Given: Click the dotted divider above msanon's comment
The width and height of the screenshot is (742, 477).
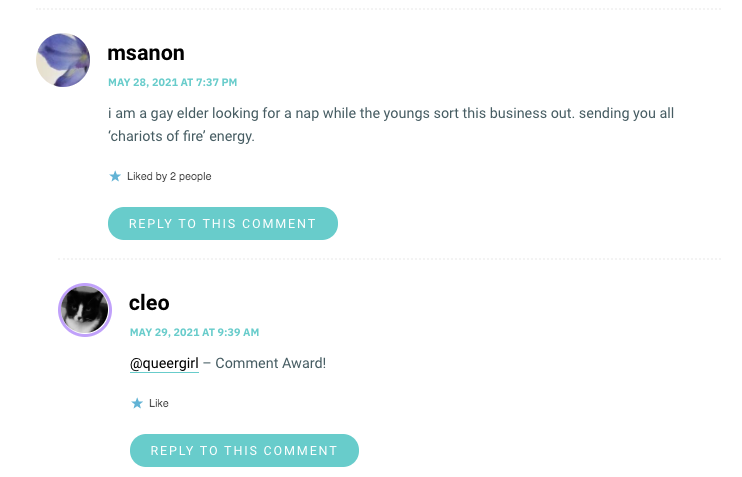Looking at the screenshot, I should (378, 9).
